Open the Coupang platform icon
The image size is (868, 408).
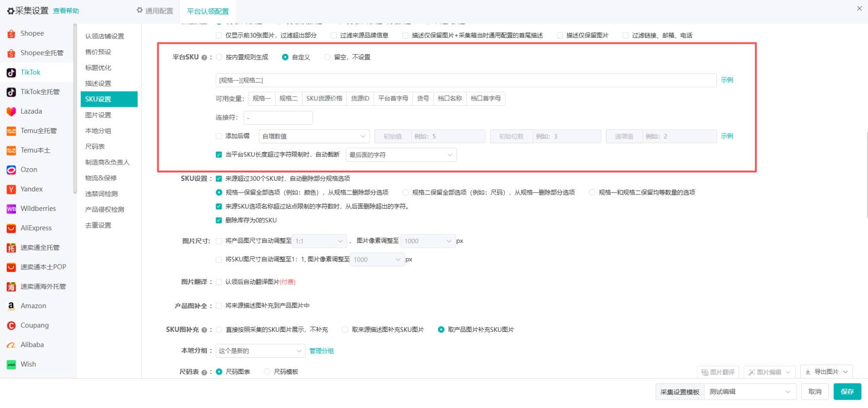(11, 326)
